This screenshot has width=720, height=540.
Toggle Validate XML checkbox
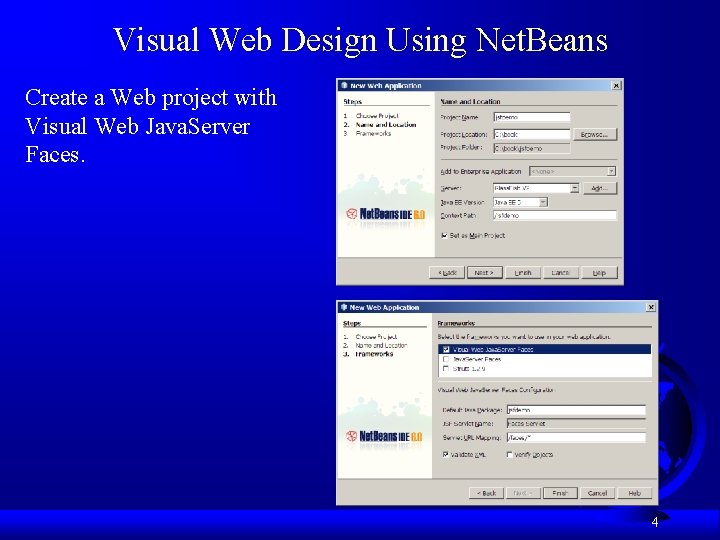click(445, 455)
